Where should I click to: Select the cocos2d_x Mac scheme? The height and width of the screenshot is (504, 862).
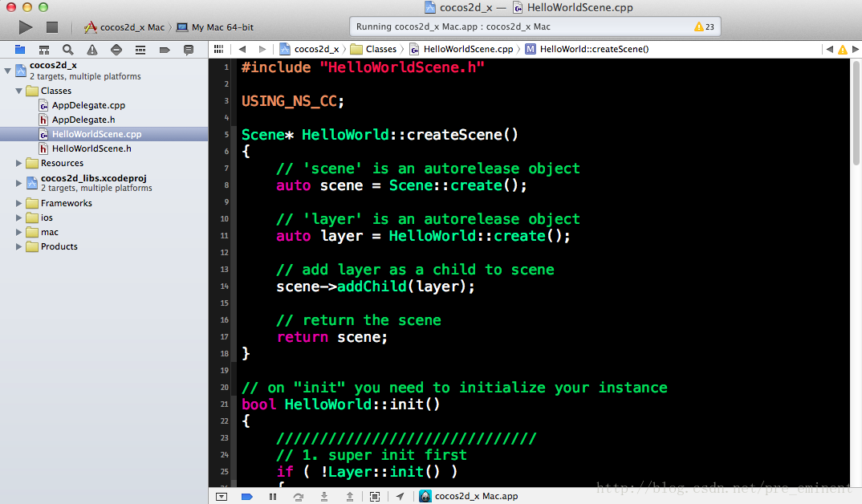124,27
